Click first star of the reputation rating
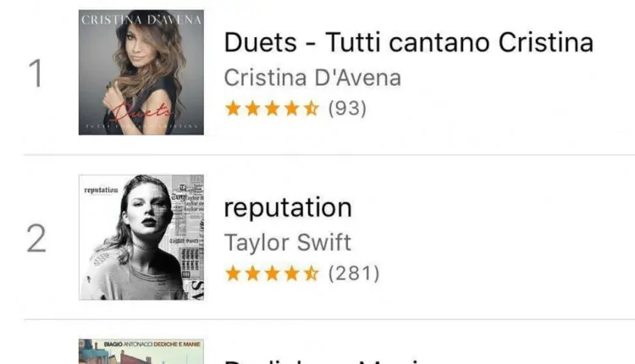Image resolution: width=635 pixels, height=364 pixels. click(232, 273)
